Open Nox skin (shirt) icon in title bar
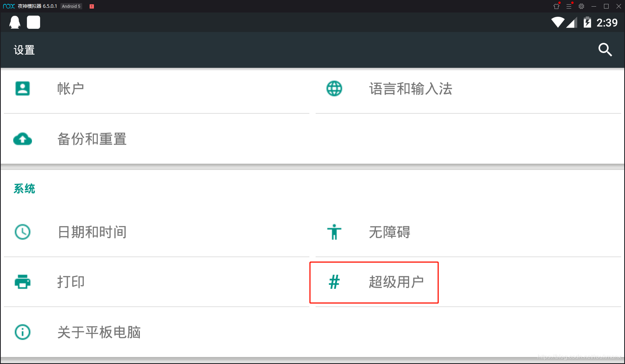 point(556,6)
